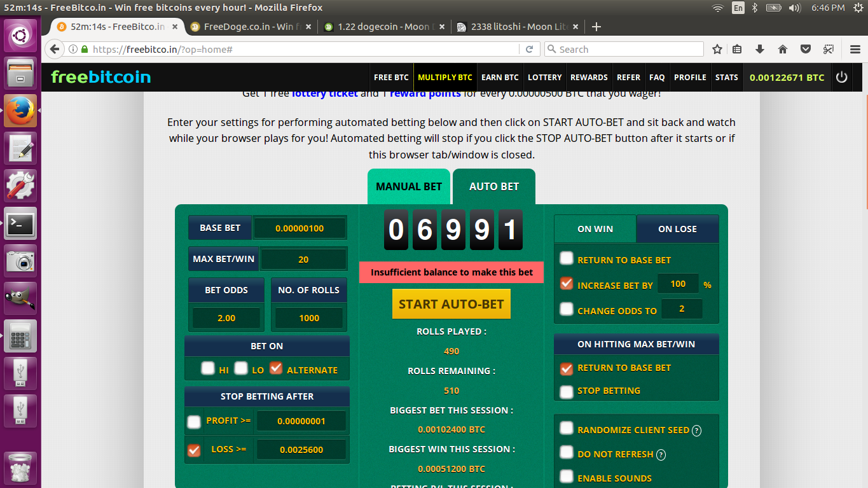The width and height of the screenshot is (868, 488).
Task: Switch to the 2338 litoshi Moon tab
Action: pos(518,27)
